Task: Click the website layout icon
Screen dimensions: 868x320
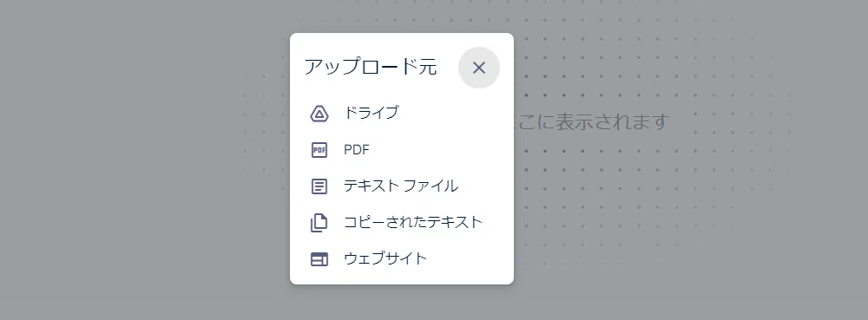Action: coord(319,259)
